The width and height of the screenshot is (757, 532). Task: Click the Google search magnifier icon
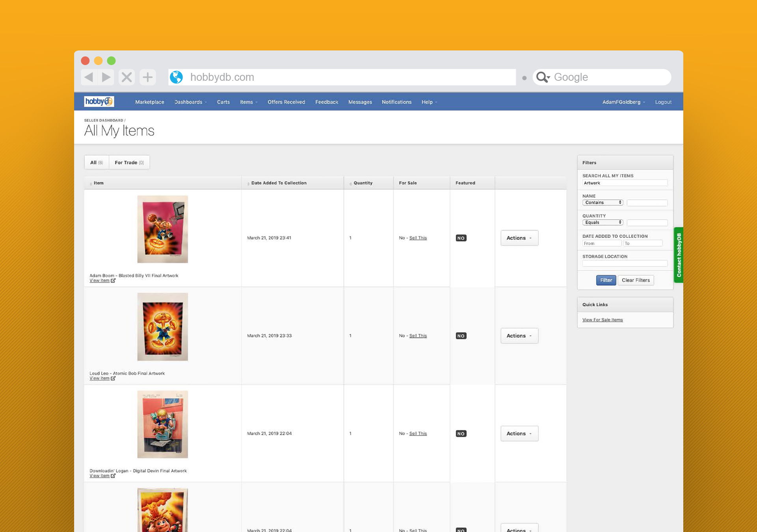pos(543,77)
